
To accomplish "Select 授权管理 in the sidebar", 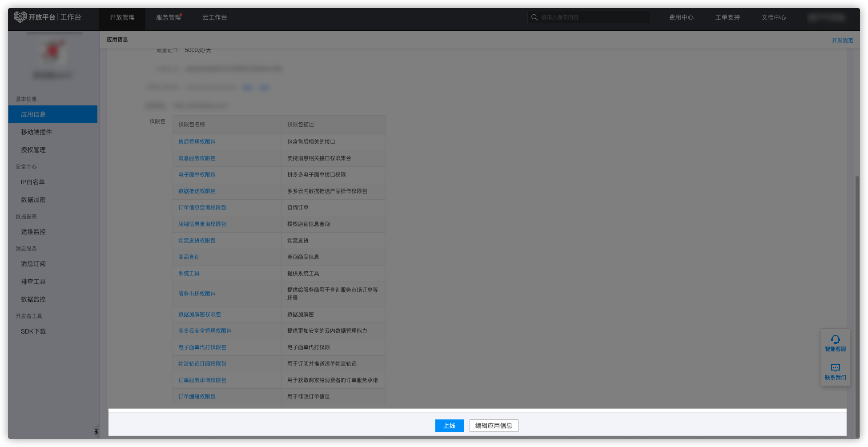I will click(x=33, y=150).
